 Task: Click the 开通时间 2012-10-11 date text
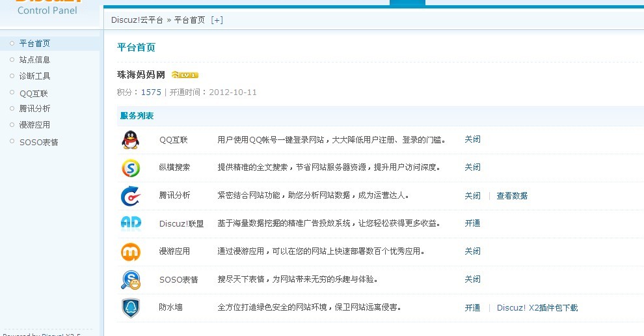[213, 92]
